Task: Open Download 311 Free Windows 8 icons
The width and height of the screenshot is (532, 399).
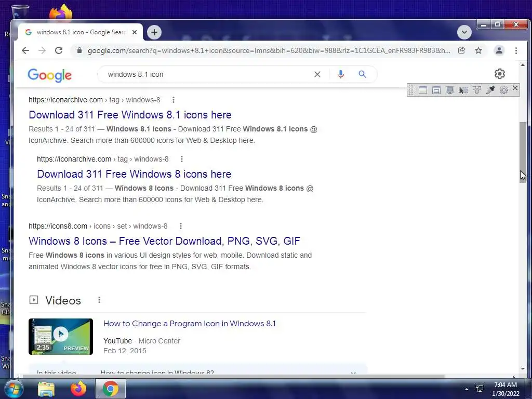Action: coord(134,174)
